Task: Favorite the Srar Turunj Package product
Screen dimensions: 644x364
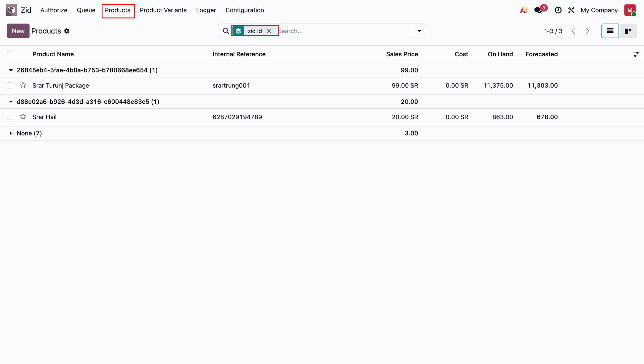Action: [23, 85]
